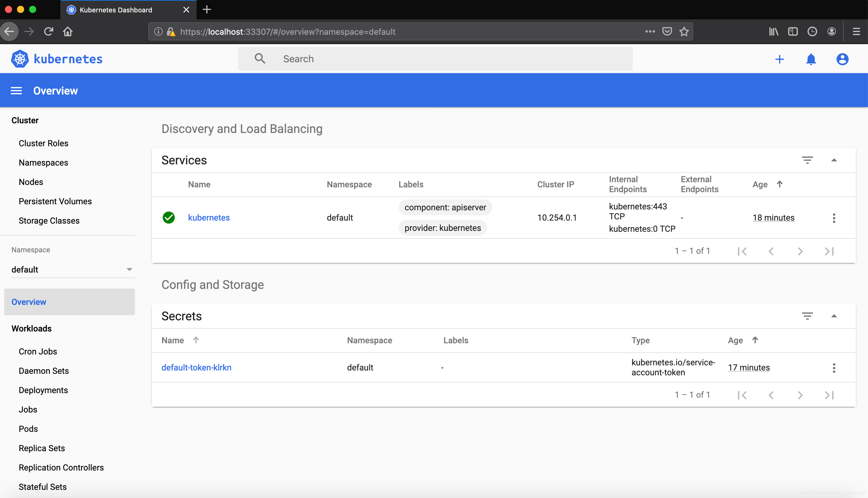This screenshot has width=868, height=498.
Task: Collapse the Services card
Action: click(834, 160)
